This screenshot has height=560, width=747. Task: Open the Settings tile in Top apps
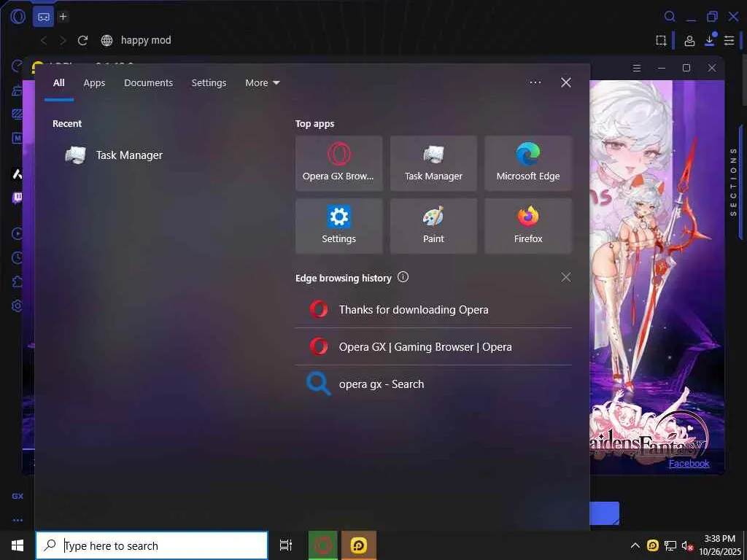[x=338, y=226]
